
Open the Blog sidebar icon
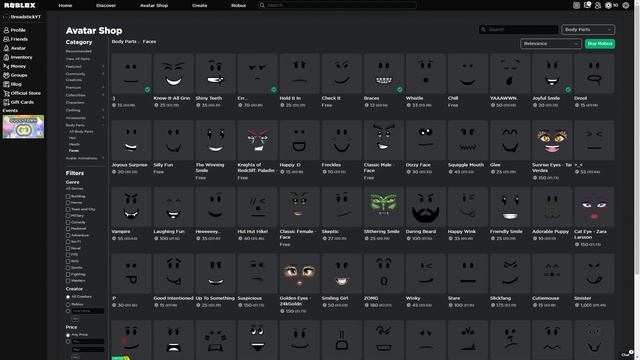point(6,84)
